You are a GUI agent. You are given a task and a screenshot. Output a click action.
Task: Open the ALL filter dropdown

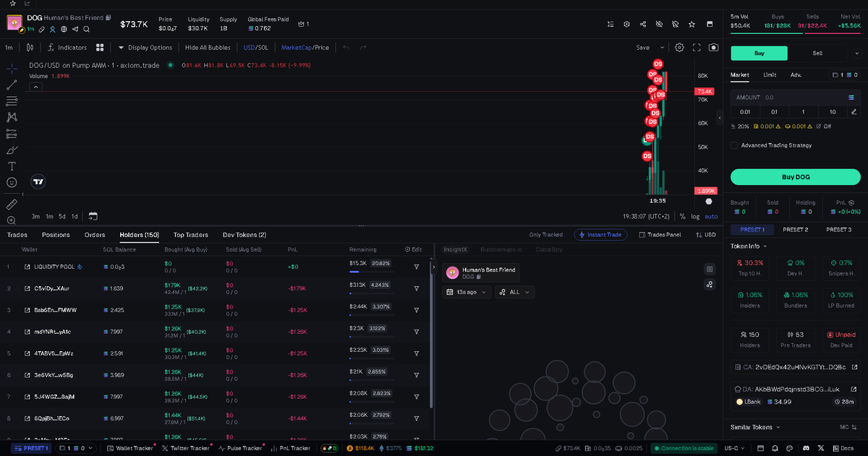(x=515, y=292)
